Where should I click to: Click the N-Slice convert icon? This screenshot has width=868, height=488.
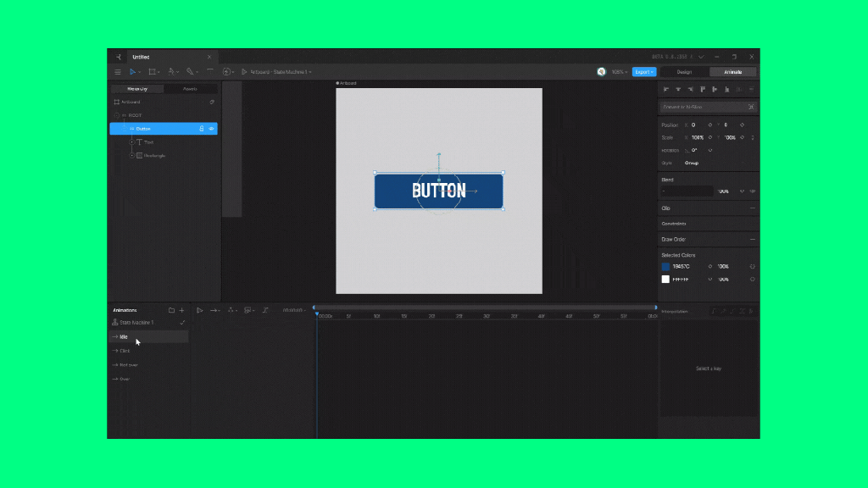tap(751, 107)
